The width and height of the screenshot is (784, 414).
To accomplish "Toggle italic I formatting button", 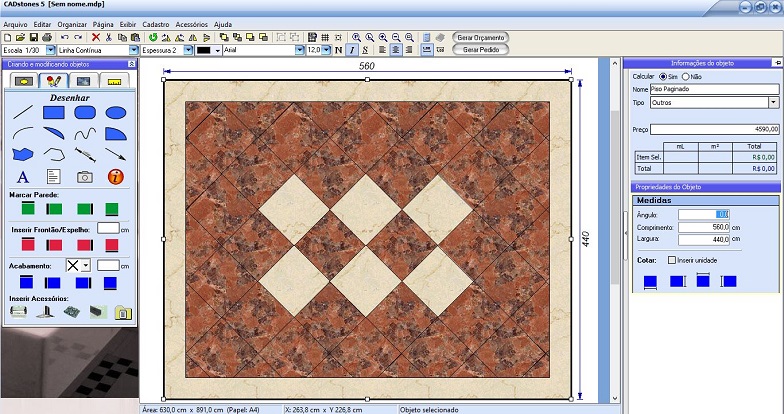I will point(352,50).
